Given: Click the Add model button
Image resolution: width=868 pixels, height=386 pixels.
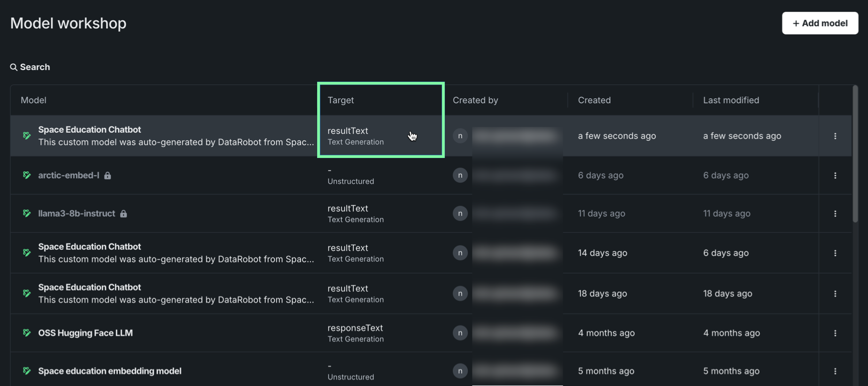Looking at the screenshot, I should 820,23.
